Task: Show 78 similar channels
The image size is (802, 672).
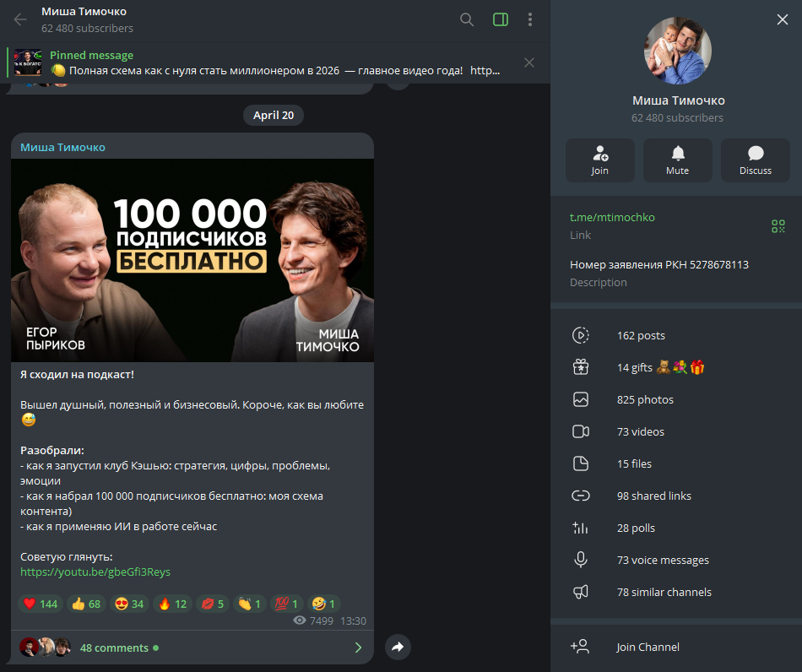Action: [x=664, y=592]
